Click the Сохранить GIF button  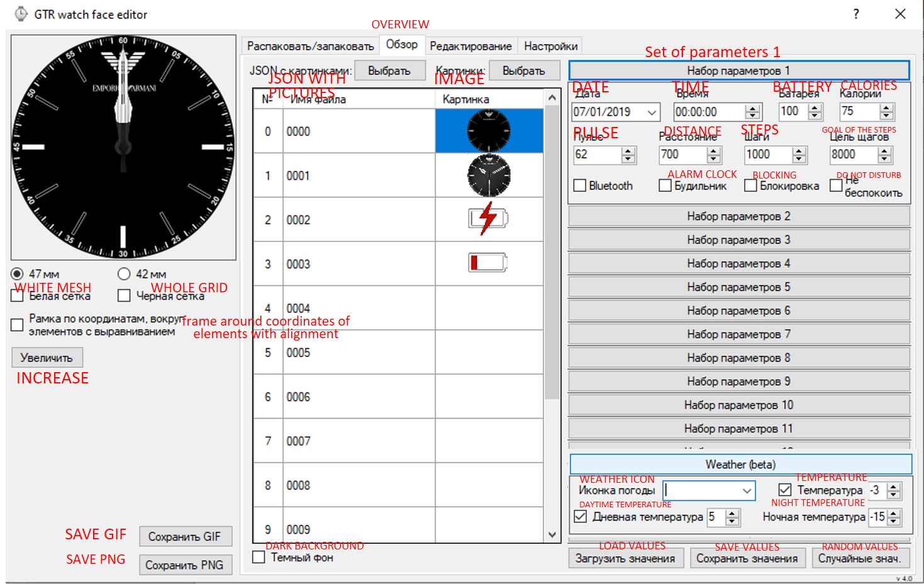point(185,536)
